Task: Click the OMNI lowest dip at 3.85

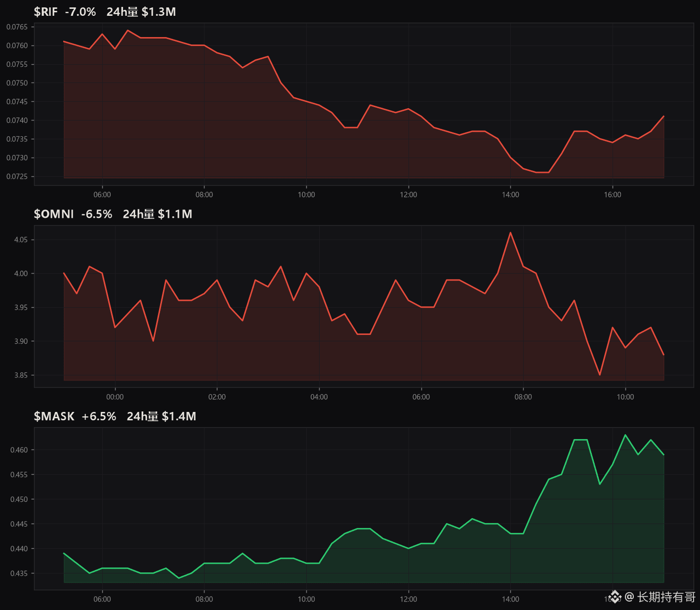Action: tap(600, 374)
